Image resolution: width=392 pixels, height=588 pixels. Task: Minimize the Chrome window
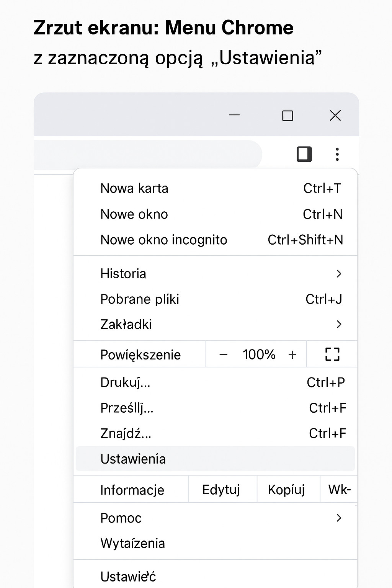[x=234, y=116]
